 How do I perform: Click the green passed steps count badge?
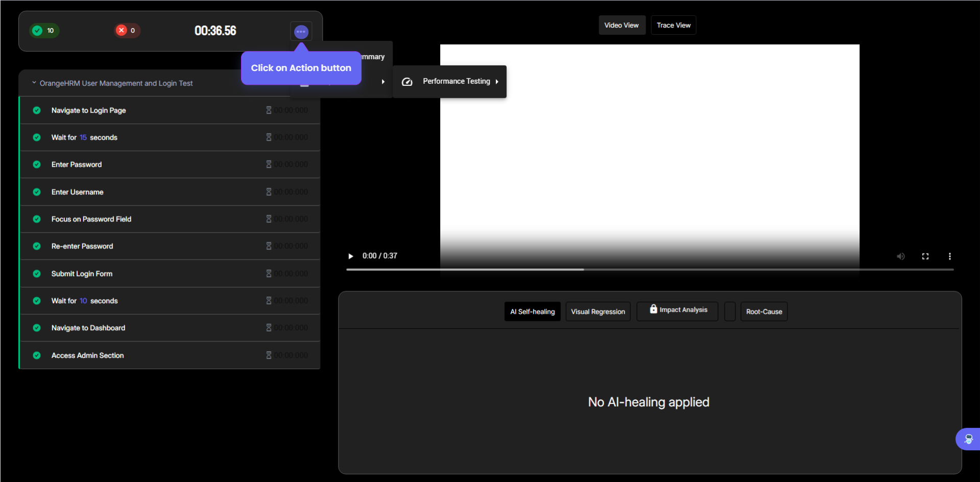pos(44,31)
